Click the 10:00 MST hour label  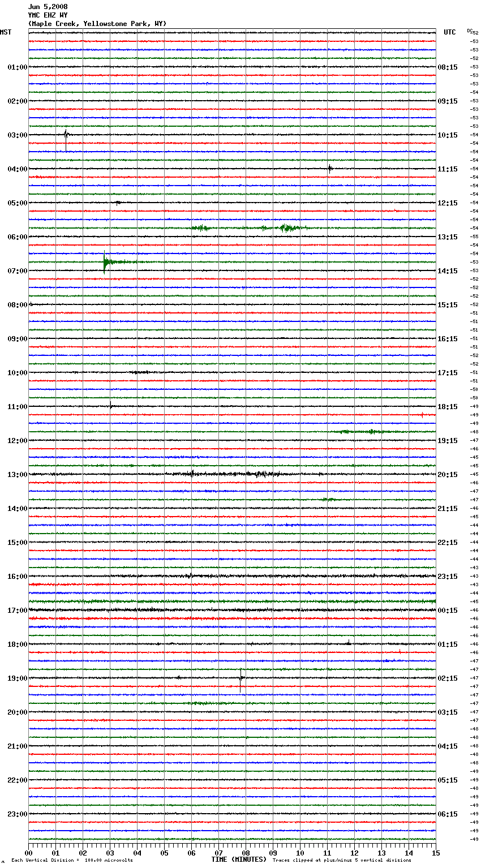click(x=18, y=373)
